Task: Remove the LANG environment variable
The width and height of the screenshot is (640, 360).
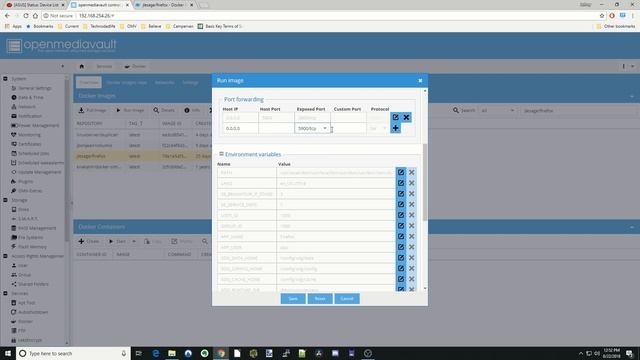Action: (411, 183)
